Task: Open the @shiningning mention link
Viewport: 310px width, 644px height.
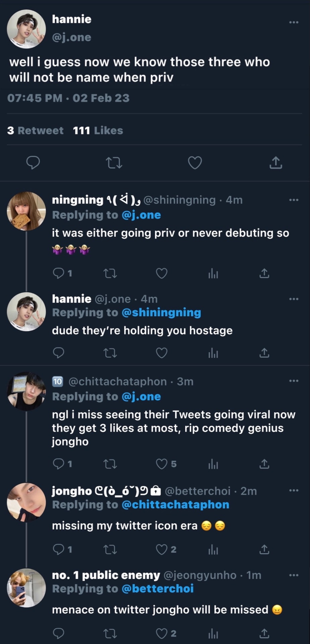Action: click(x=161, y=313)
